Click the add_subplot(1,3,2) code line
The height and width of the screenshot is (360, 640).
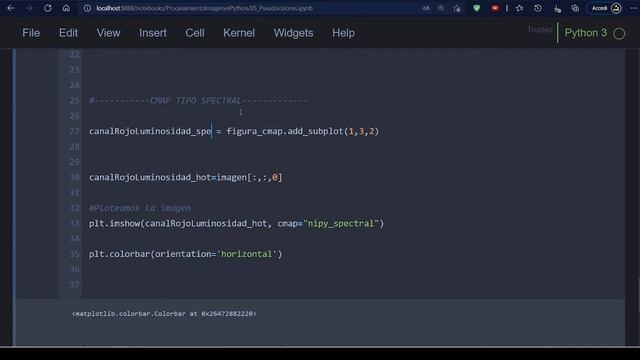point(234,131)
